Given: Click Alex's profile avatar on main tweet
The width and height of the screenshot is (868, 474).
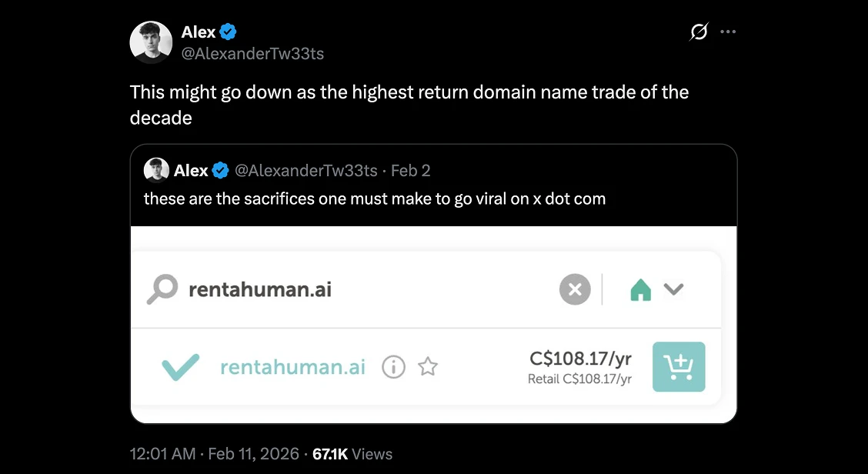Looking at the screenshot, I should tap(151, 42).
